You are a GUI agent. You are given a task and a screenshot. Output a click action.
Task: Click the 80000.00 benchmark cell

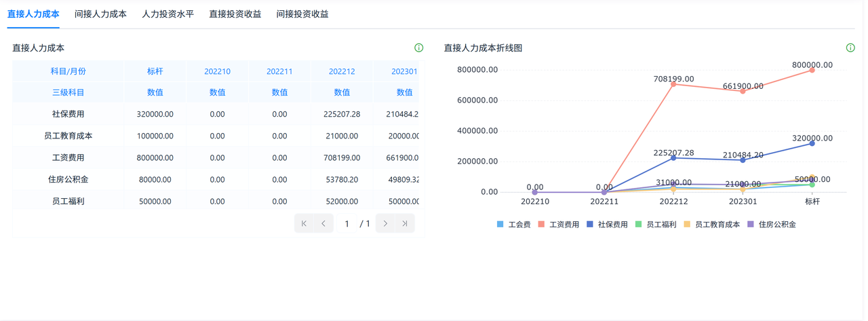click(155, 180)
